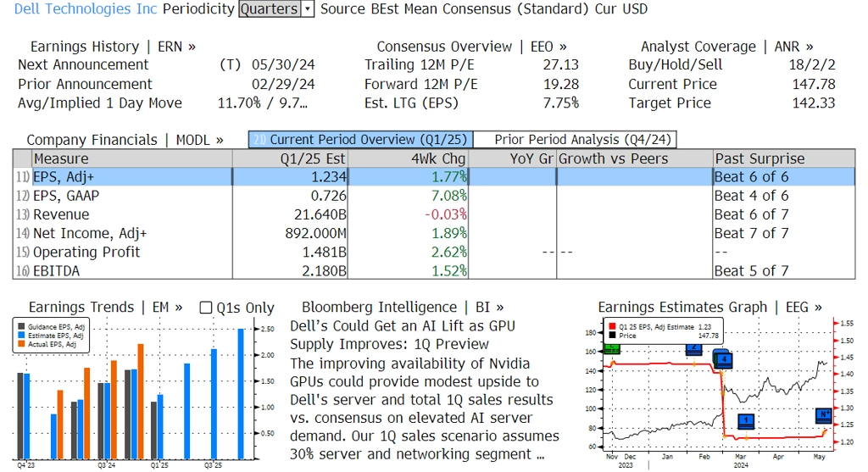Open Analyst Coverage ANR section

click(726, 47)
